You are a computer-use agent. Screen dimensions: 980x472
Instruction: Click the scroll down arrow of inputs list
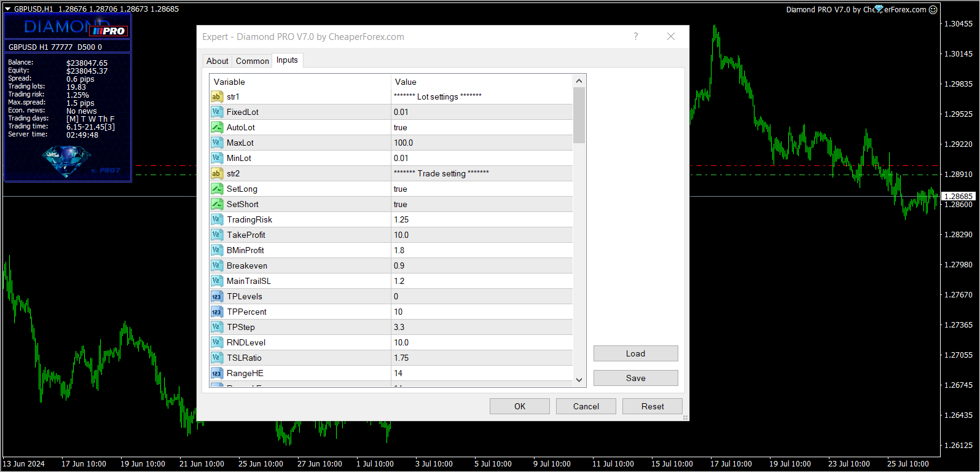(579, 380)
